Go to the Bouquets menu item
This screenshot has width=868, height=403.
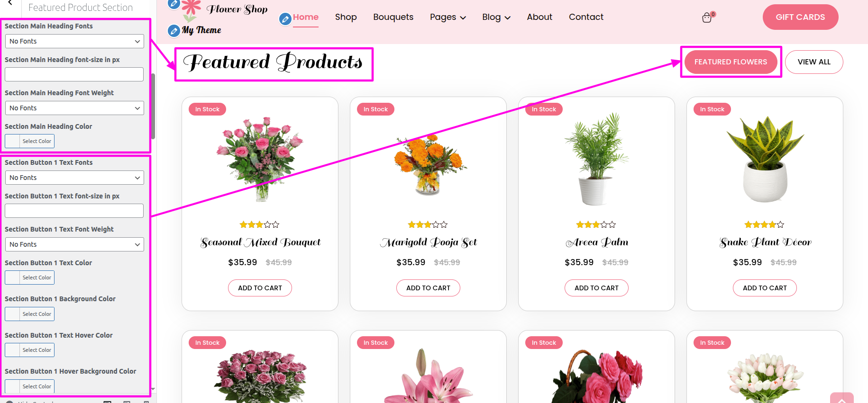(393, 17)
